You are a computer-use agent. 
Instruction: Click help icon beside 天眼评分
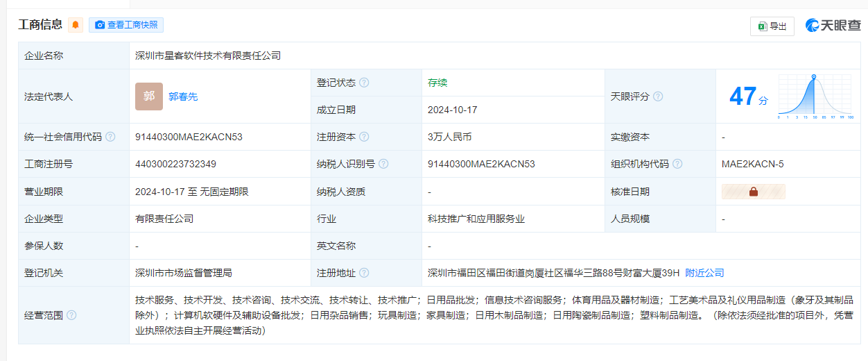point(658,96)
